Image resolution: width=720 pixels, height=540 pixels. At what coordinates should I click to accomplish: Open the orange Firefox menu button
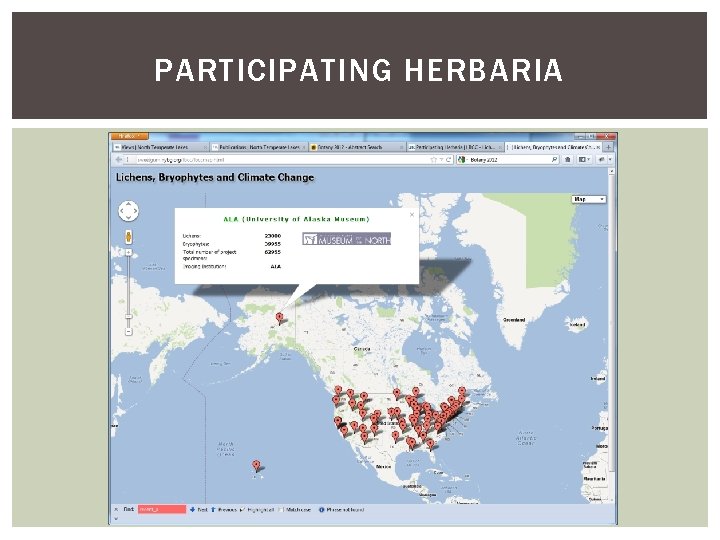(x=129, y=136)
